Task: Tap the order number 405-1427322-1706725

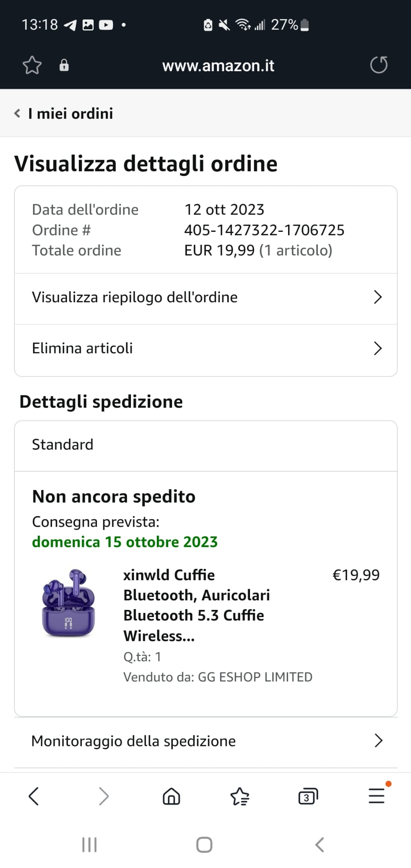Action: 264,230
